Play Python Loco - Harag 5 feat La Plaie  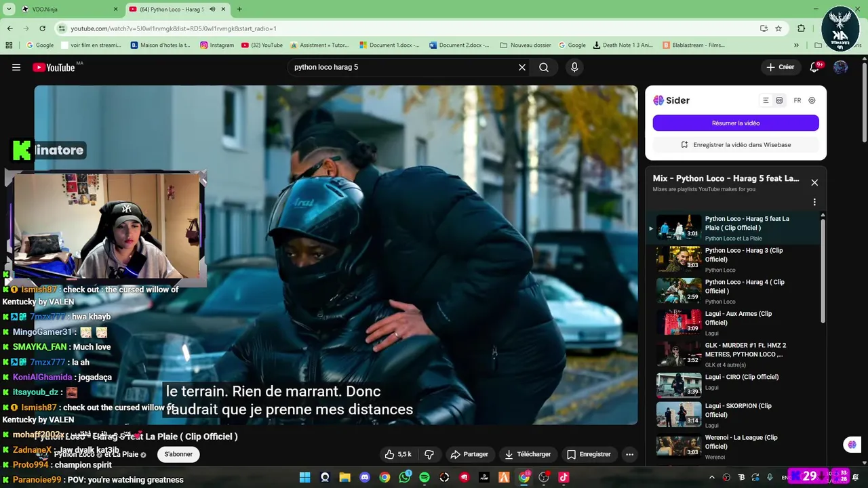point(732,228)
